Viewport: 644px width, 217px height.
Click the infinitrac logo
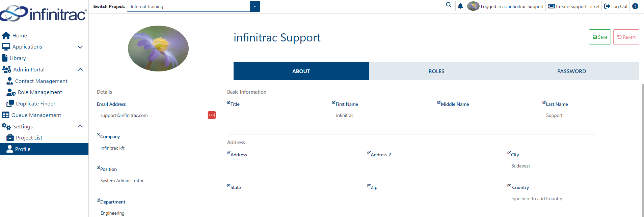tap(43, 13)
